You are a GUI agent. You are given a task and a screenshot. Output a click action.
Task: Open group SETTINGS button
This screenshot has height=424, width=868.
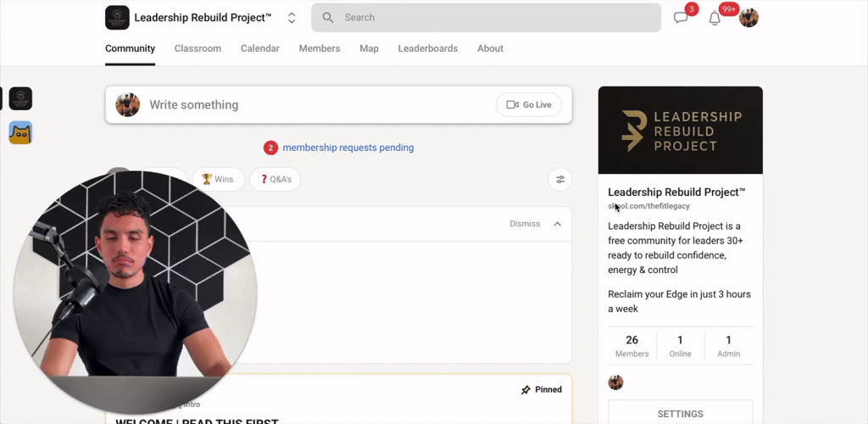[x=681, y=414]
